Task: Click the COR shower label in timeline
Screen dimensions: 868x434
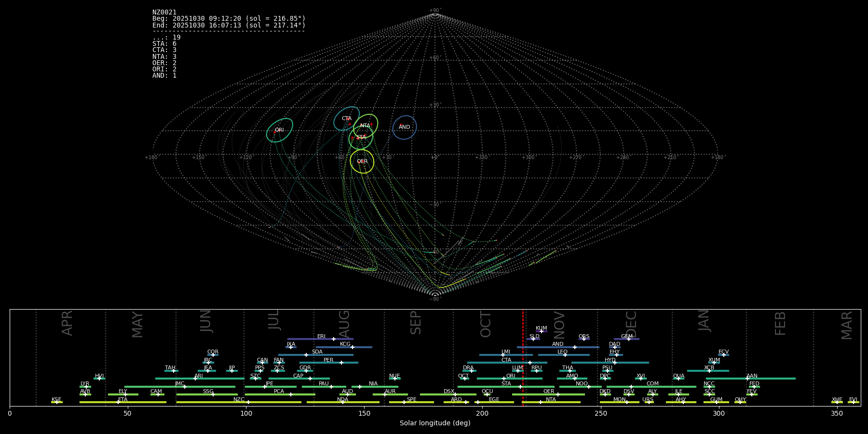Action: pyautogui.click(x=213, y=352)
